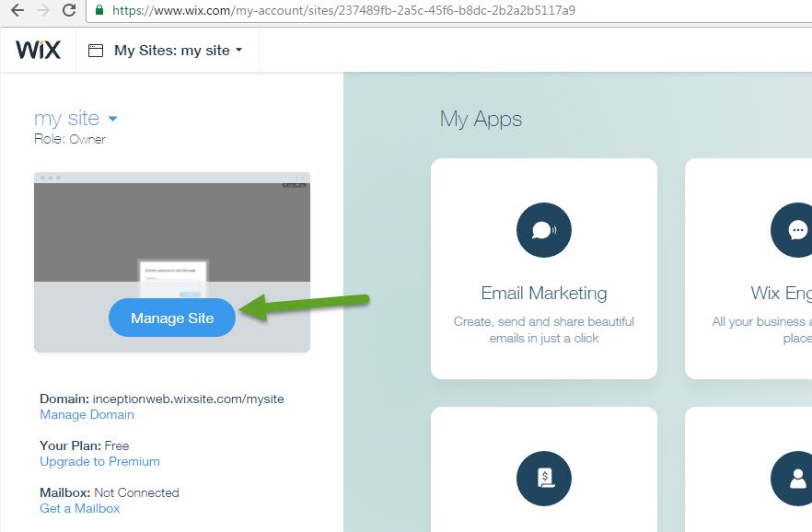Open the invoice dollar document app icon
This screenshot has width=812, height=532.
point(544,479)
